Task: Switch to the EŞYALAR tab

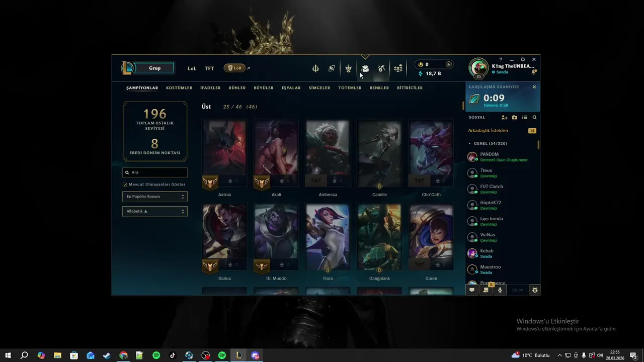Action: click(x=291, y=88)
